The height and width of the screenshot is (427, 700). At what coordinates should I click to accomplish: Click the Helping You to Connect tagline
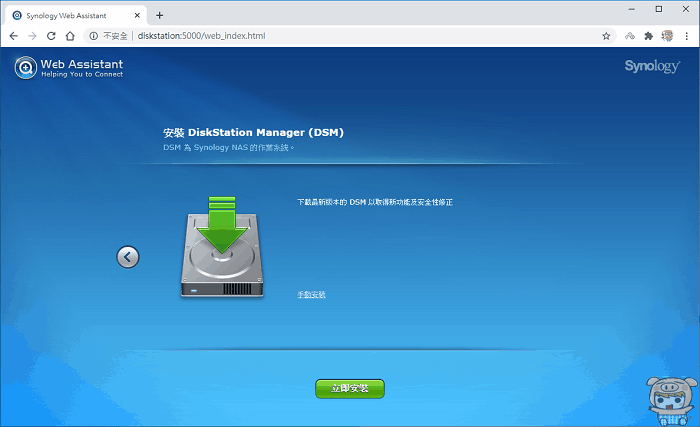(x=82, y=75)
